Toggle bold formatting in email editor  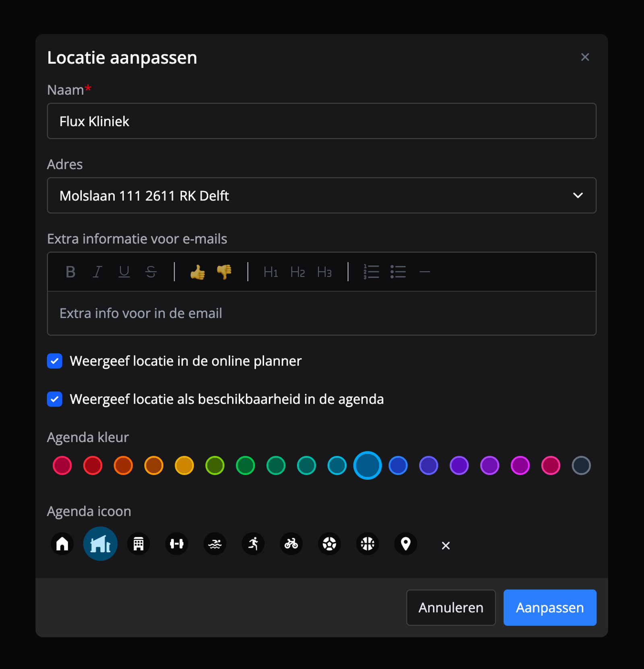click(x=70, y=272)
